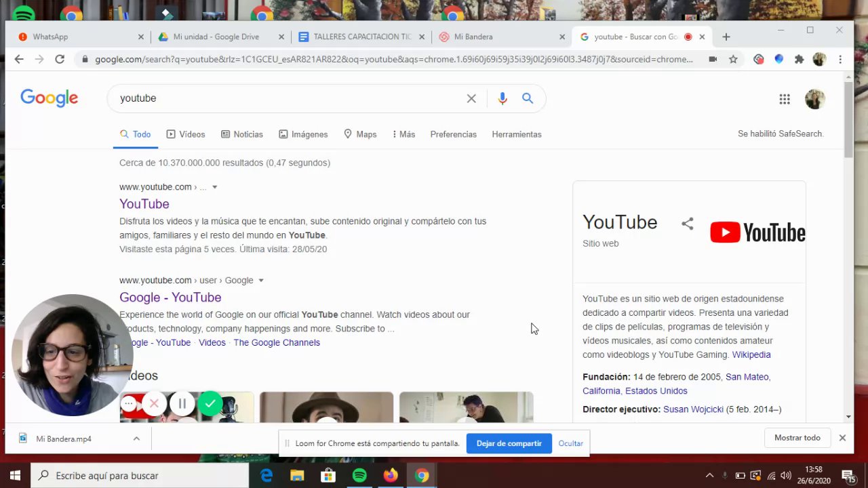868x488 pixels.
Task: Launch Microsoft Edge from the taskbar
Action: (x=267, y=476)
